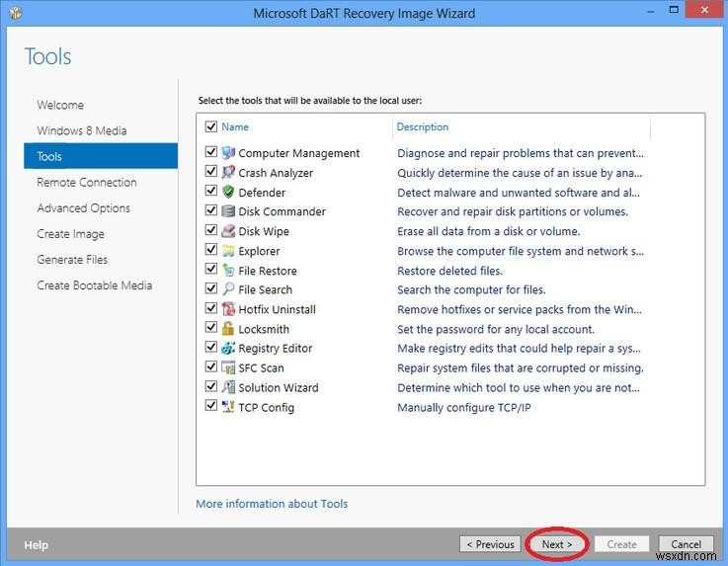Select the Disk Commander row label
Viewport: 728px width, 566px height.
[282, 211]
